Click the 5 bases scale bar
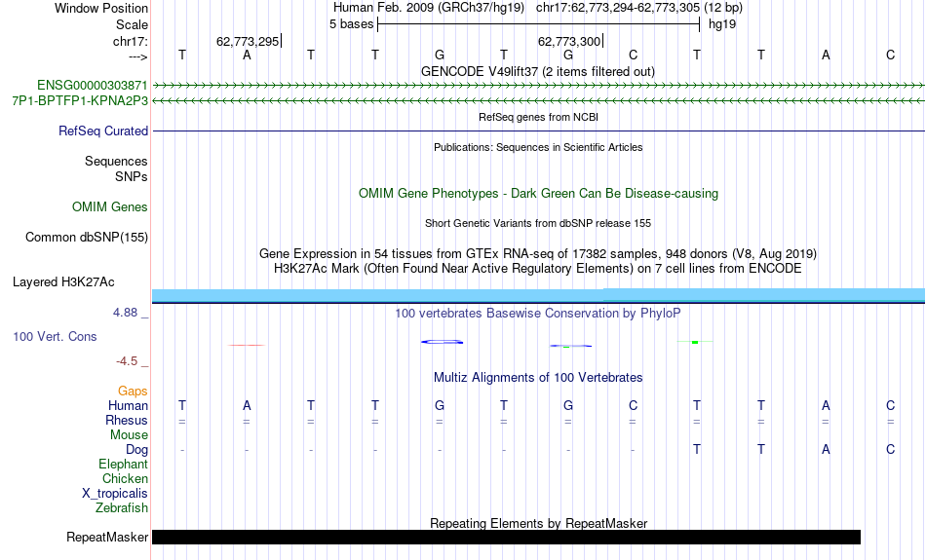The height and width of the screenshot is (560, 926). coord(538,24)
